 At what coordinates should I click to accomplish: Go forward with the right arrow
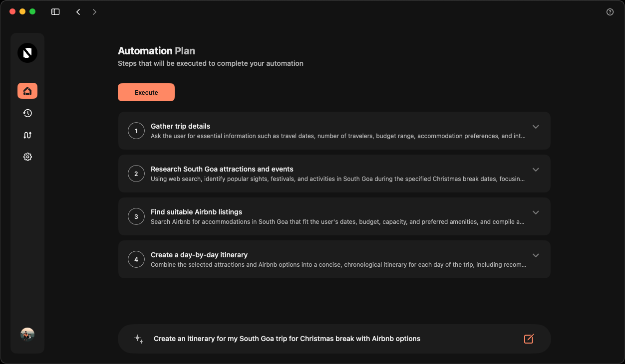pos(94,12)
